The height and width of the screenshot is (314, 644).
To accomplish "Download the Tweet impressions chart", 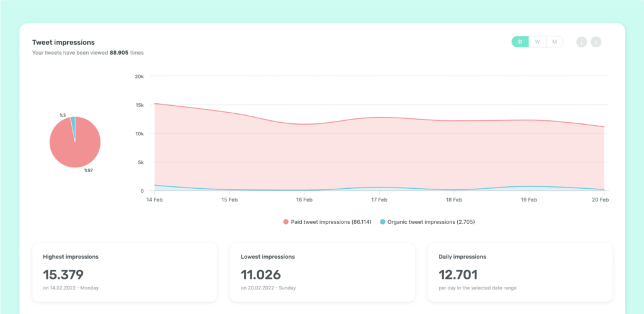I will tap(596, 42).
